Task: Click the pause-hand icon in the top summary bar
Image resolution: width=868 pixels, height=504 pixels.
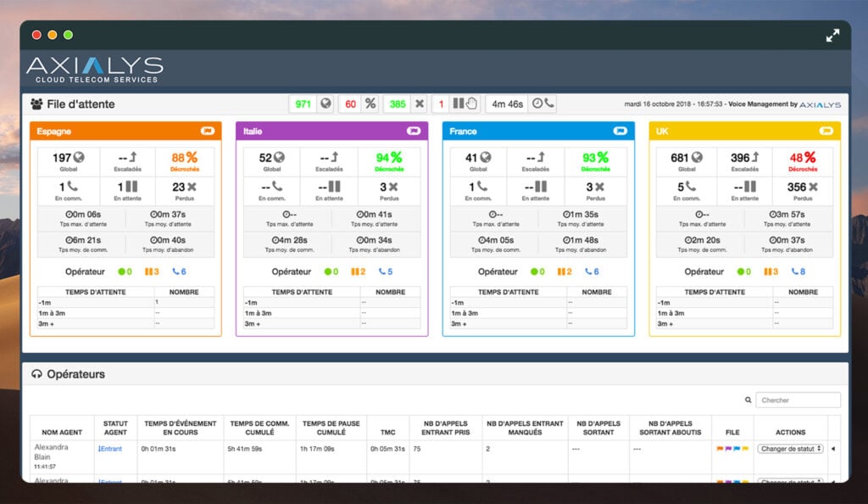Action: coord(465,104)
